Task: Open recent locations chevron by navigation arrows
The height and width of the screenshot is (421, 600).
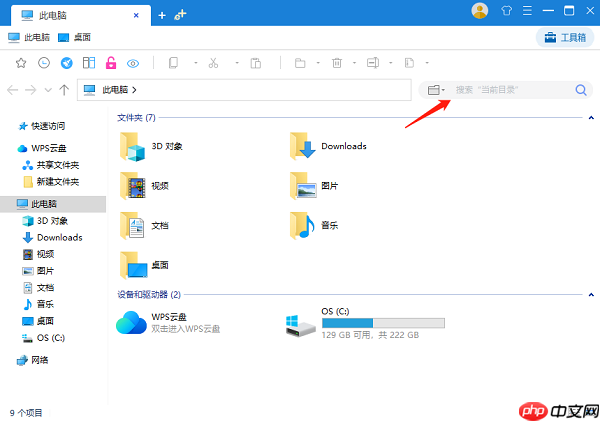Action: (48, 90)
